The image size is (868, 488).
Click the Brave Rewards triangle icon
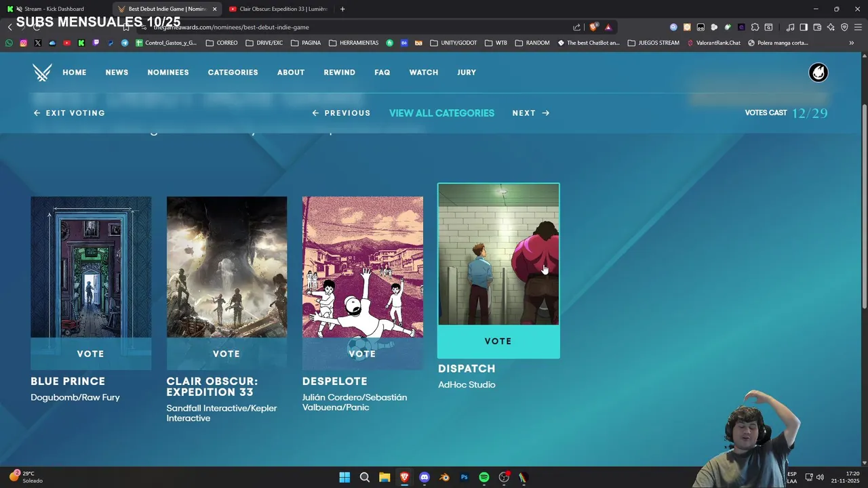coord(608,27)
